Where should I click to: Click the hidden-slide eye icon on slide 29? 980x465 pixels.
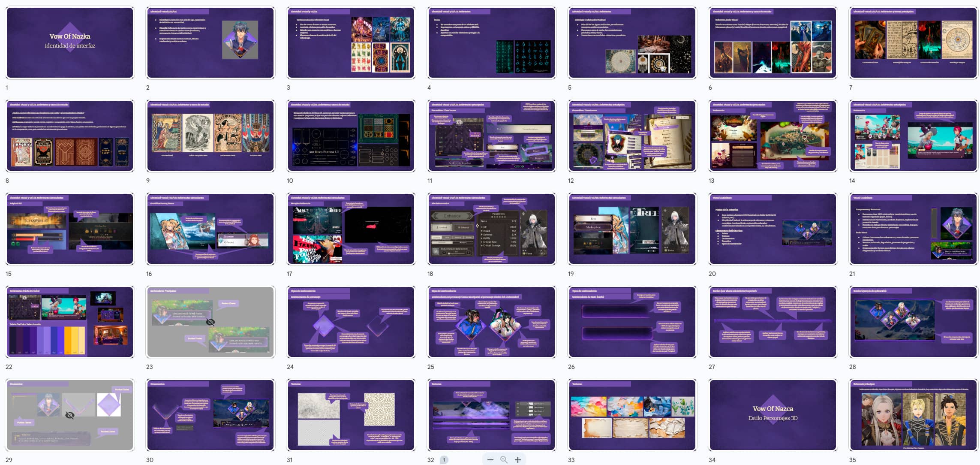coord(69,415)
